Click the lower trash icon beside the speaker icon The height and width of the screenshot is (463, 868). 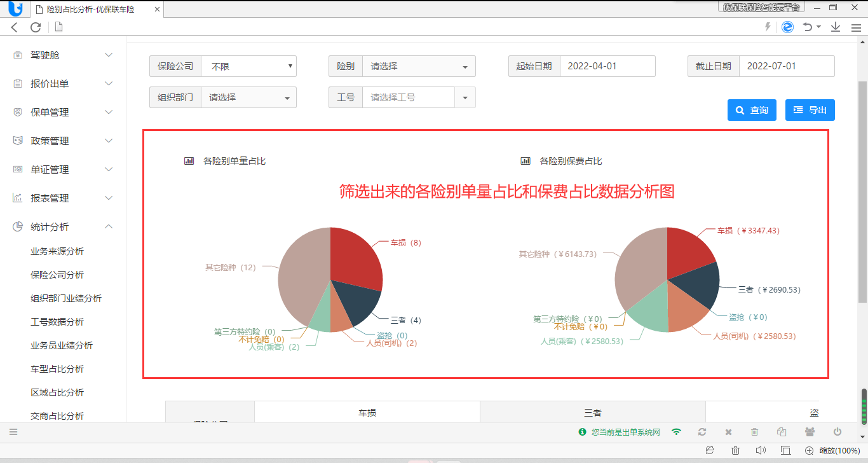click(x=735, y=450)
